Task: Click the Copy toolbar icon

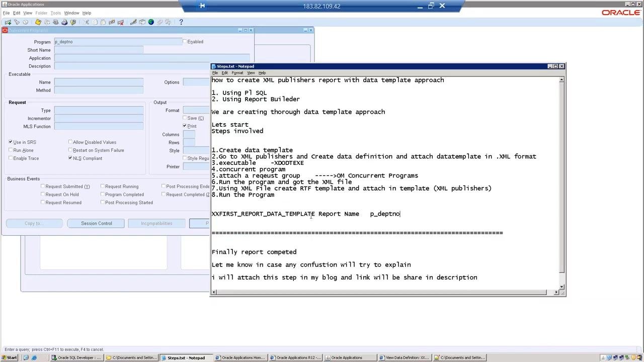Action: tap(95, 22)
